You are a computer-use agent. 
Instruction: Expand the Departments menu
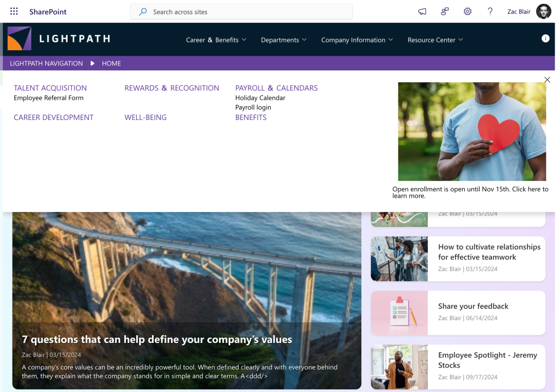pos(283,40)
